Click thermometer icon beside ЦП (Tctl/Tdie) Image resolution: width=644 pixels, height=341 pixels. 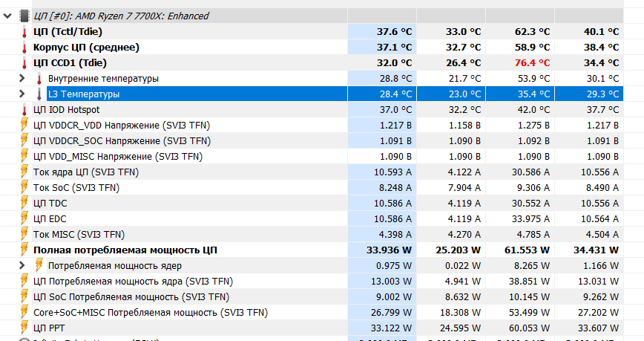[24, 31]
